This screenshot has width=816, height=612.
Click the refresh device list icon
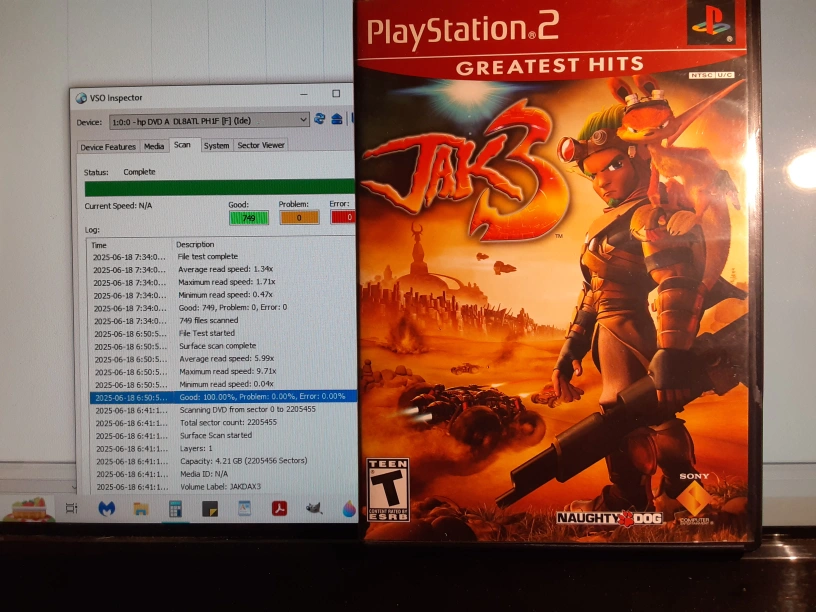pyautogui.click(x=320, y=119)
